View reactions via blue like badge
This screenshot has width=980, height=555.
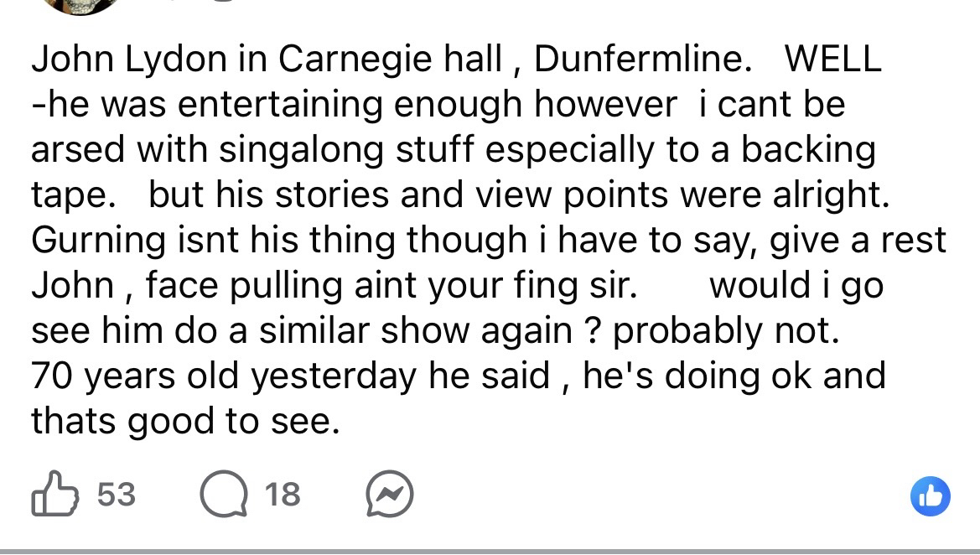[x=930, y=495]
